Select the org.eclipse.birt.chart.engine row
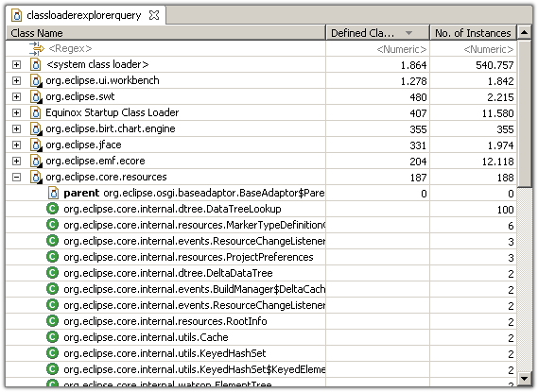Image resolution: width=538 pixels, height=392 pixels. tap(261, 128)
